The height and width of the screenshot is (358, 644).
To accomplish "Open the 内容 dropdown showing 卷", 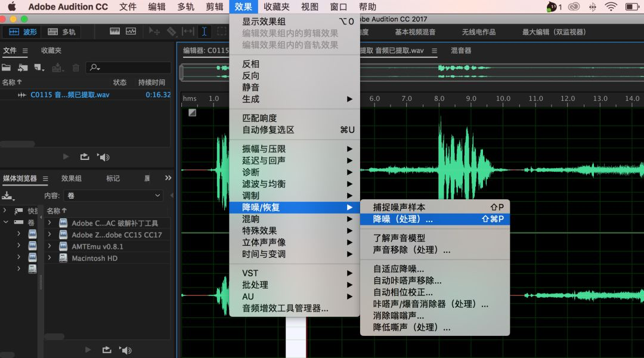I will coord(114,196).
